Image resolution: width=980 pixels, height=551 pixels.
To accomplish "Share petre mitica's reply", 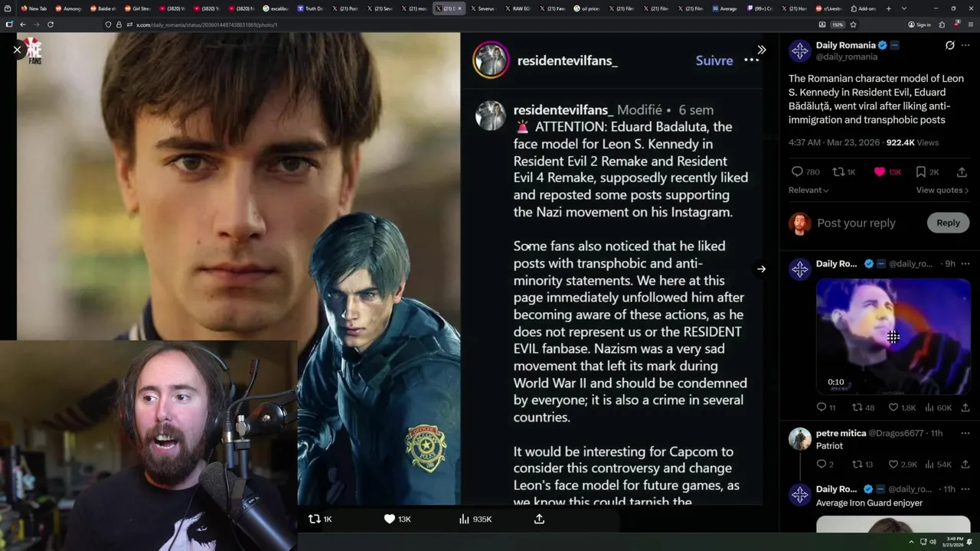I will coord(965,465).
